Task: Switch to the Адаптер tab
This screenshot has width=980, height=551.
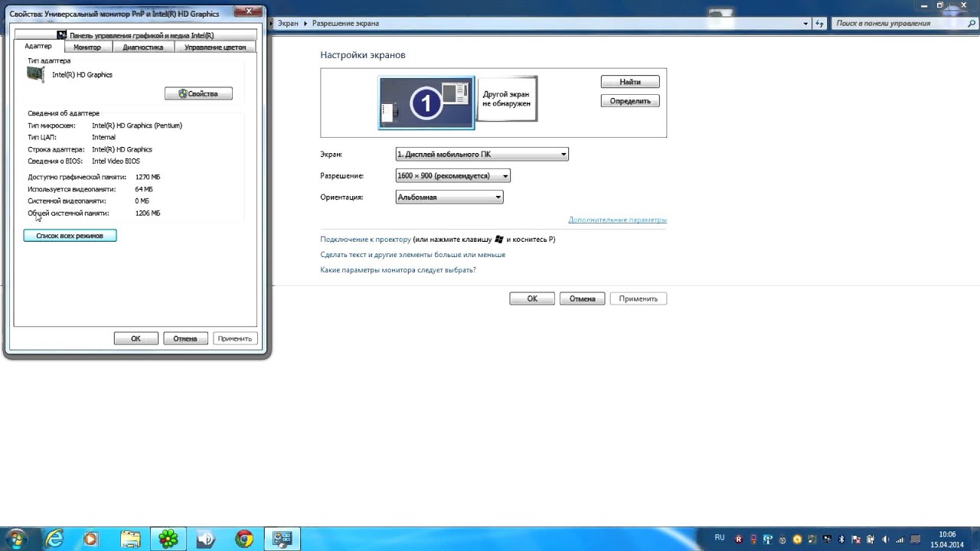Action: (38, 47)
